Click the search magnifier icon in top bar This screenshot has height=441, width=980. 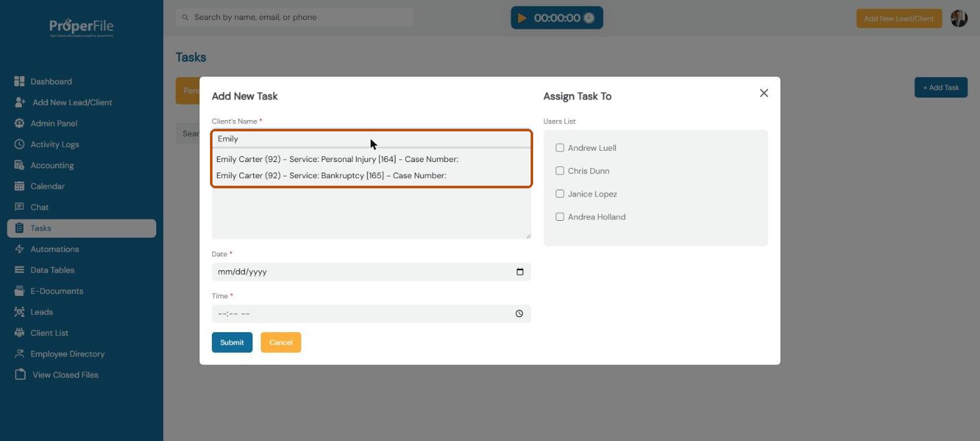click(x=185, y=18)
